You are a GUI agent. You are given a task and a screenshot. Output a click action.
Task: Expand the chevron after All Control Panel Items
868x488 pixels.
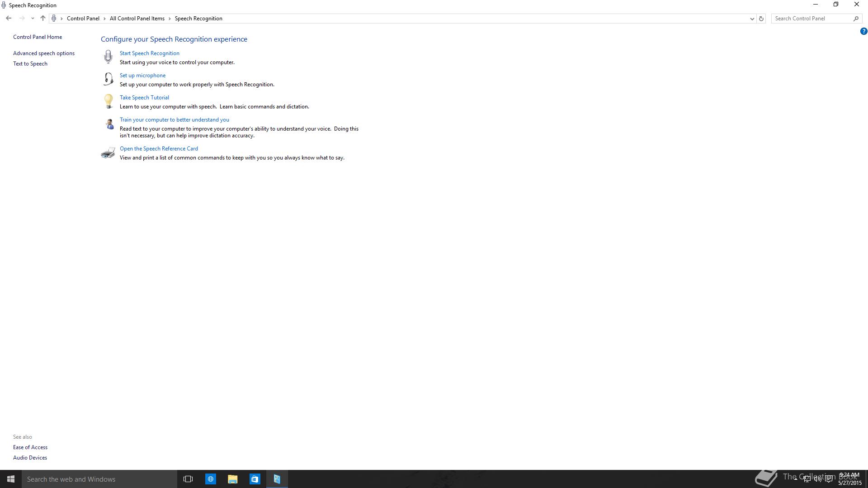click(x=170, y=19)
